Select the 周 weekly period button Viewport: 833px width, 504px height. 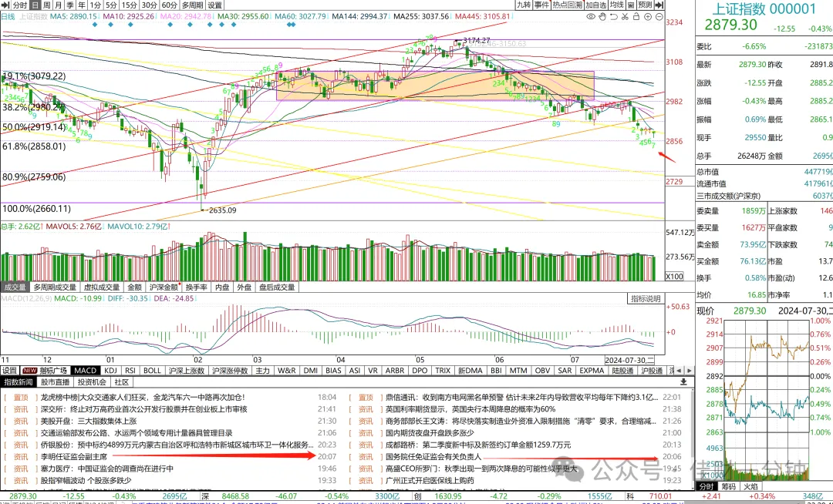coord(47,5)
